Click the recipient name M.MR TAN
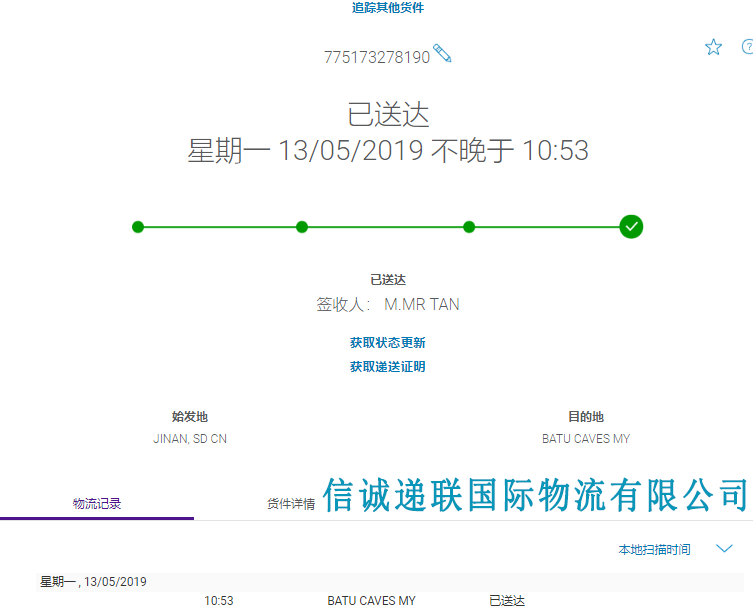The width and height of the screenshot is (753, 612). point(422,305)
